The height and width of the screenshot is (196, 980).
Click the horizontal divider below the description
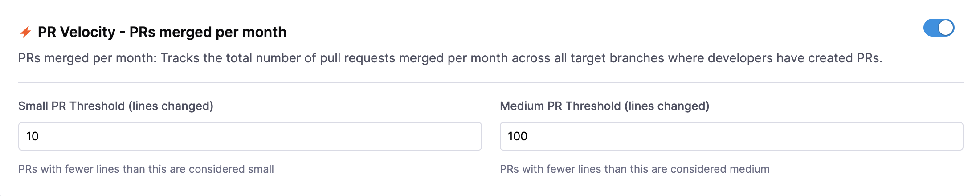tap(490, 82)
